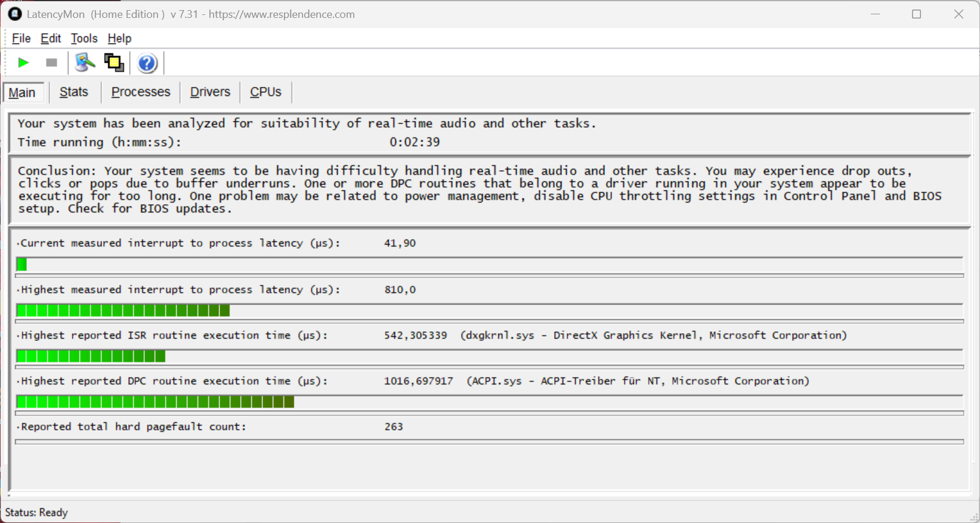Viewport: 980px width, 523px height.
Task: Maximize the LatencyMon window
Action: [x=917, y=14]
